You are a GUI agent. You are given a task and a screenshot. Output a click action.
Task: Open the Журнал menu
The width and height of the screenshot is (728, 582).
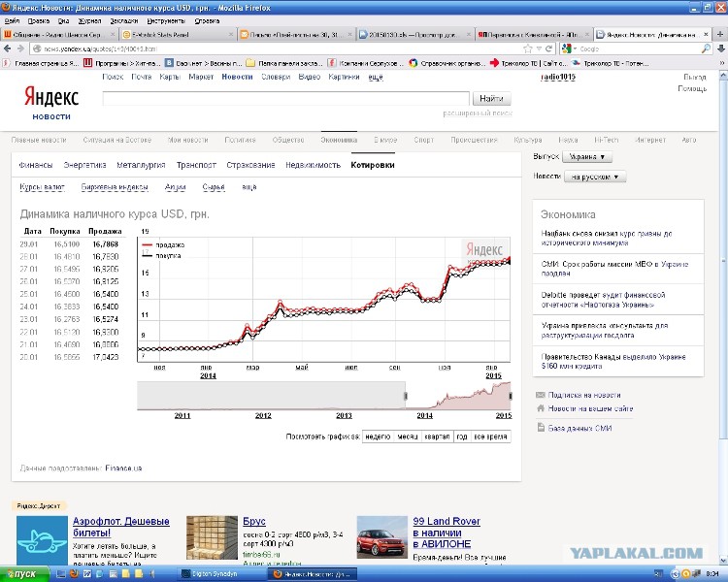pos(89,21)
